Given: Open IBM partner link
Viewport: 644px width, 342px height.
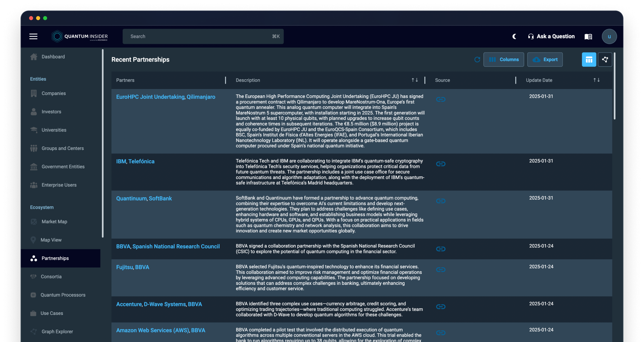Looking at the screenshot, I should [x=121, y=162].
